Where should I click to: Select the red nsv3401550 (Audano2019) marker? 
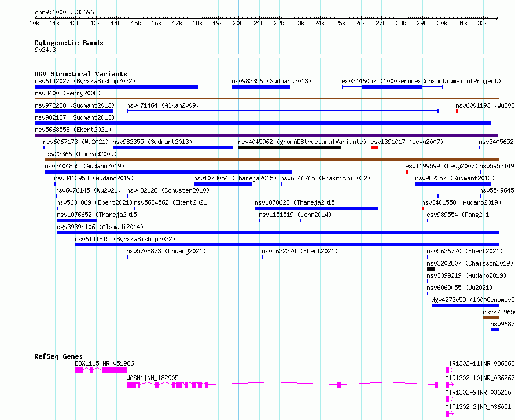click(x=423, y=208)
